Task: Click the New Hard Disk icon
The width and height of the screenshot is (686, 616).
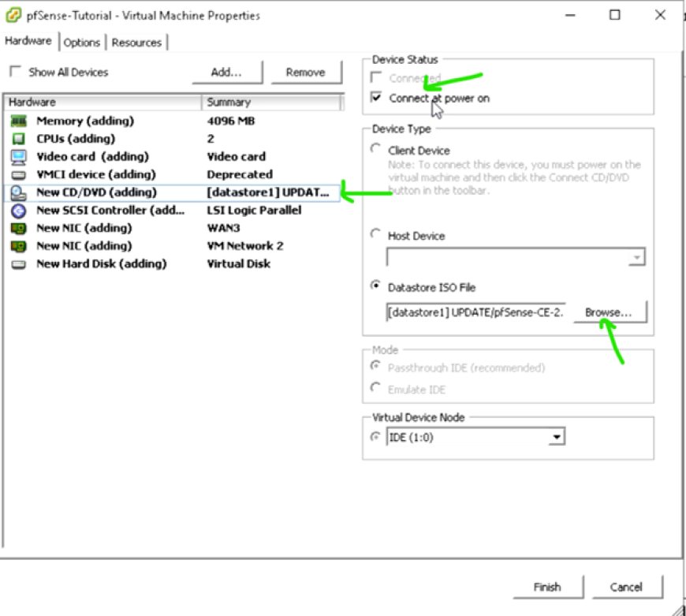Action: tap(18, 264)
